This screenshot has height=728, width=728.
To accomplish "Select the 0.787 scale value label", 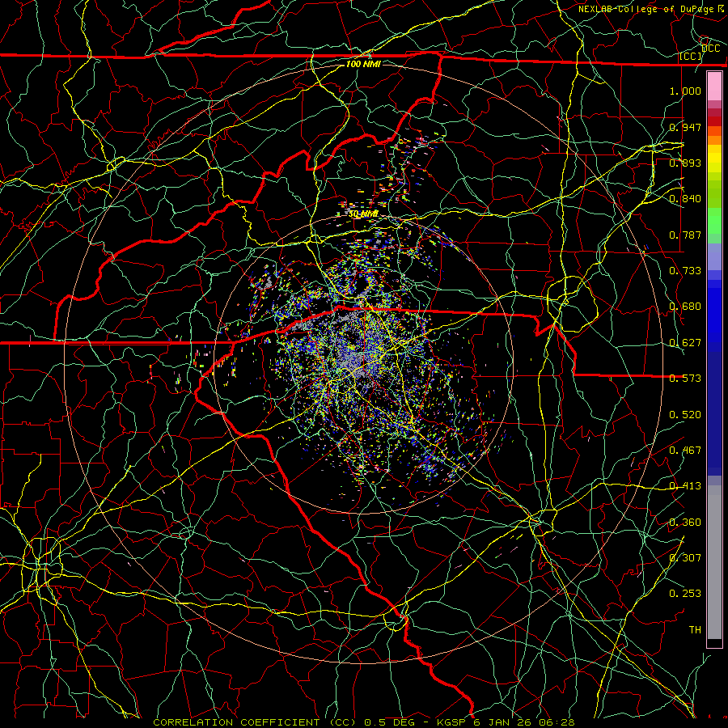I will point(685,235).
